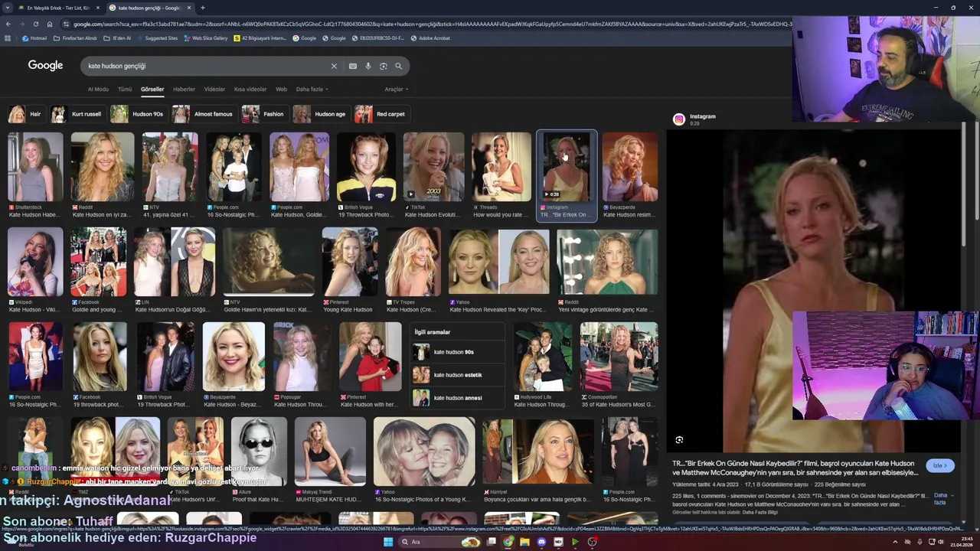Screen dimensions: 980x551
Task: Select the 'Videolar' search tab
Action: tap(214, 90)
